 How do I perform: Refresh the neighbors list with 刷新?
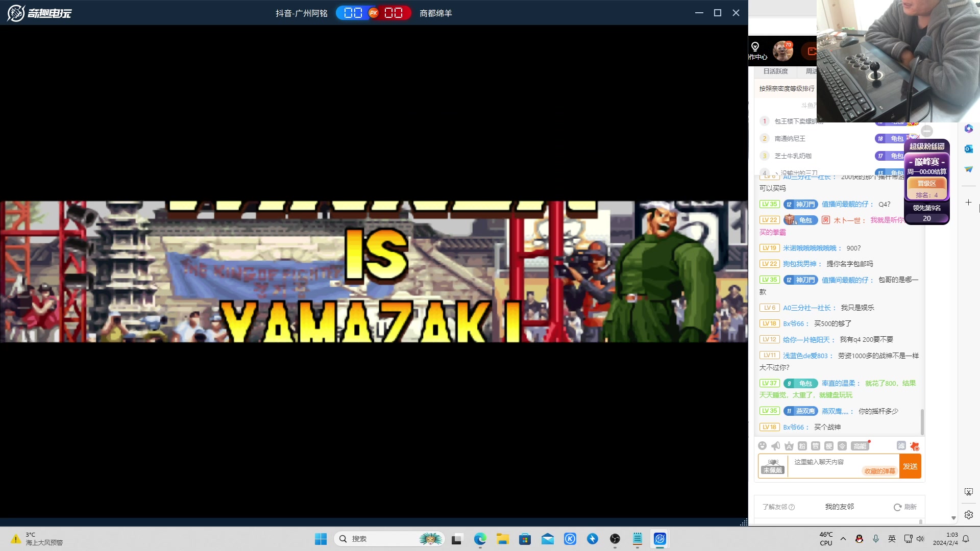click(x=905, y=507)
